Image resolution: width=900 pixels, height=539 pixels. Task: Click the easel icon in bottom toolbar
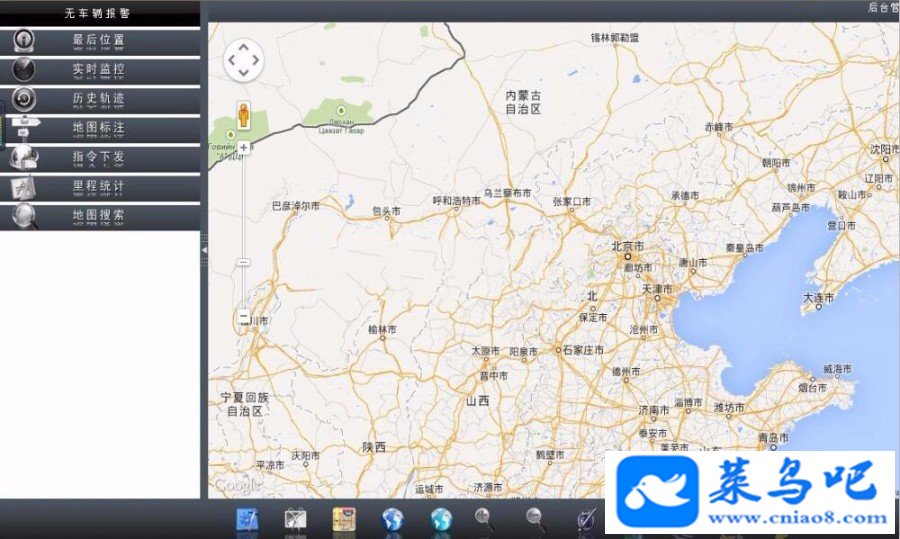pyautogui.click(x=296, y=520)
